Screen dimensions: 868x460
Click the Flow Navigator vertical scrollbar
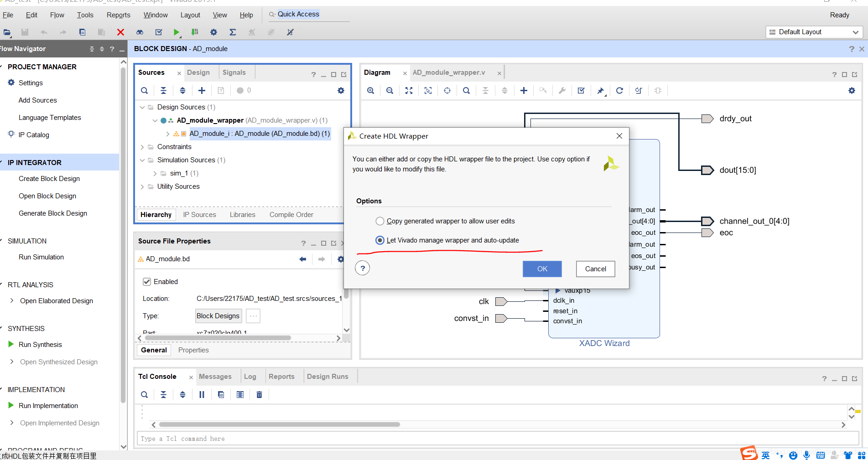pyautogui.click(x=123, y=235)
